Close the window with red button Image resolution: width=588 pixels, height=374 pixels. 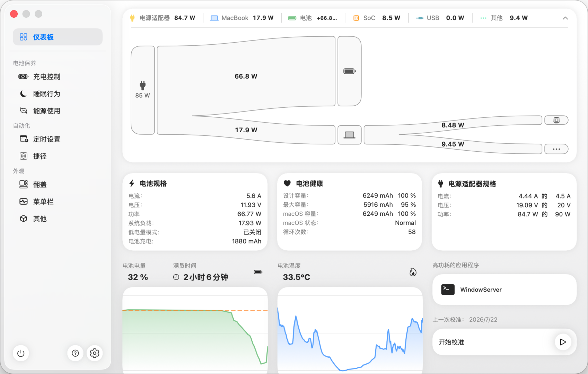pos(14,14)
